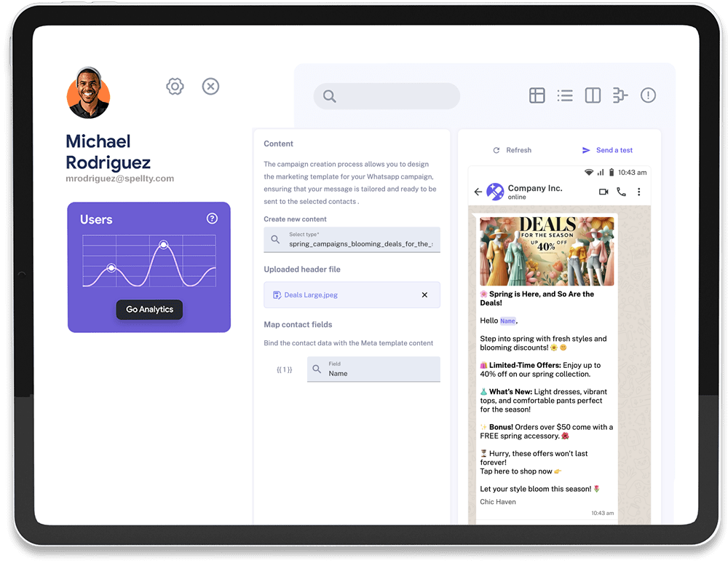Click Send a test
The height and width of the screenshot is (561, 728).
608,150
